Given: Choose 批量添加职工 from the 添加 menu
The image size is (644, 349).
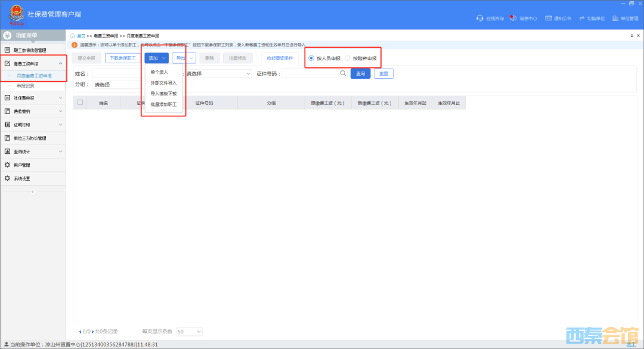Looking at the screenshot, I should pos(163,104).
